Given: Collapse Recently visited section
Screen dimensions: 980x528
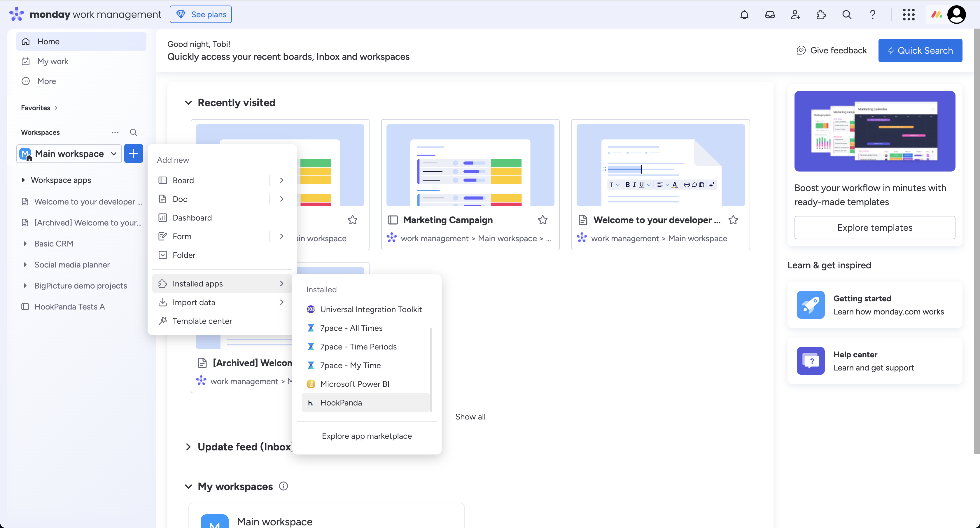Looking at the screenshot, I should tap(188, 103).
